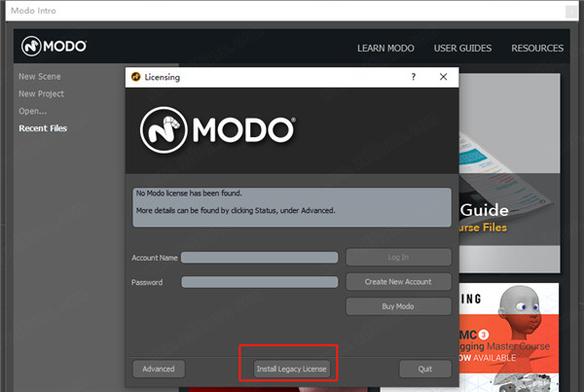
Task: Open the Rigging Master Course banner
Action: [x=509, y=338]
